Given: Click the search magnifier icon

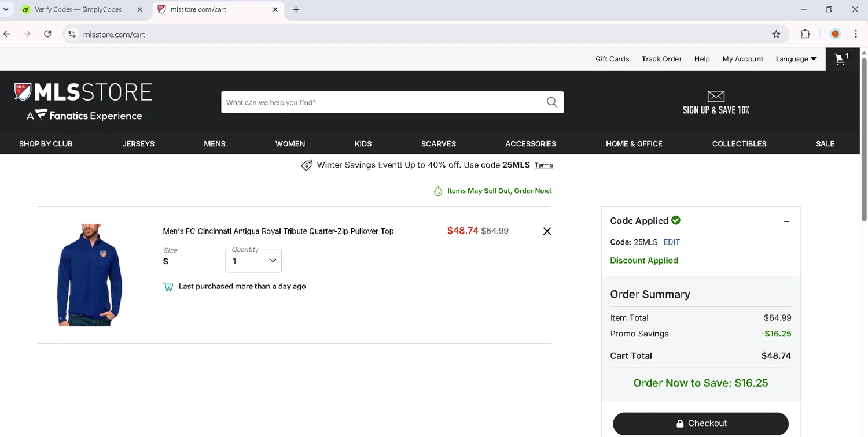Looking at the screenshot, I should 552,102.
